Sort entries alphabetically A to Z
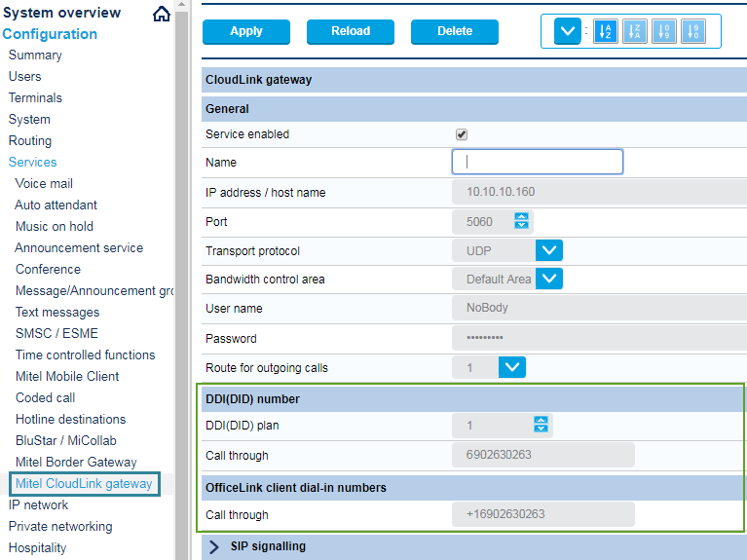 click(605, 31)
